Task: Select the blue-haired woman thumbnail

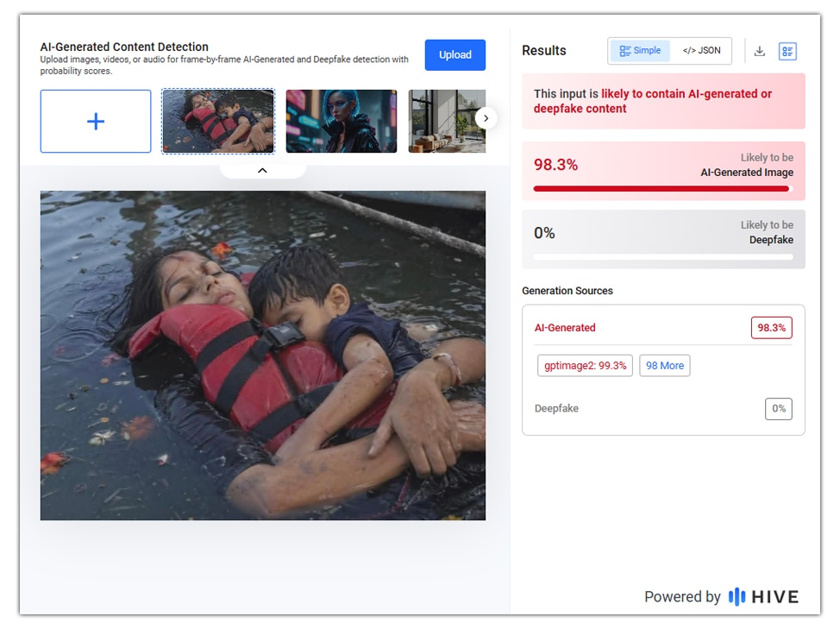Action: click(342, 121)
